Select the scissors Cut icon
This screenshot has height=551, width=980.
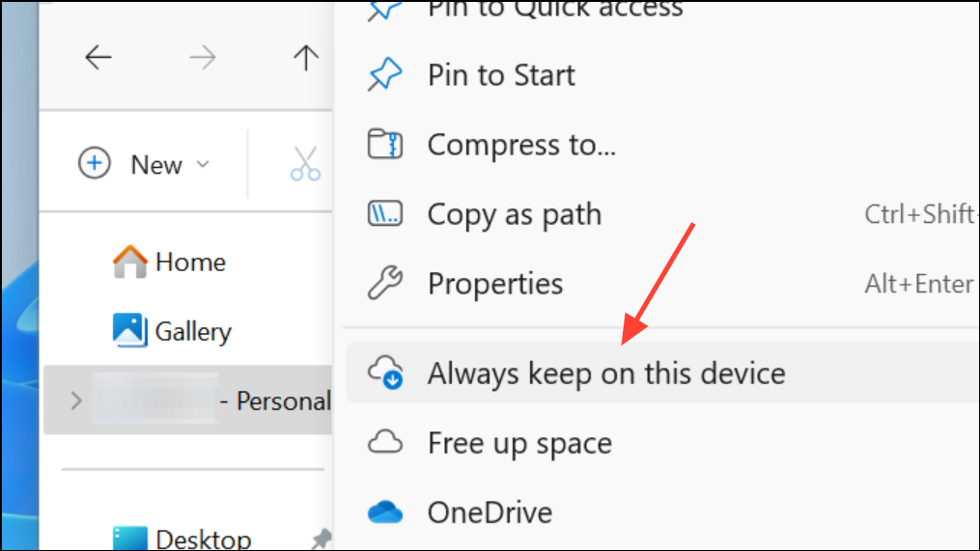pyautogui.click(x=305, y=164)
